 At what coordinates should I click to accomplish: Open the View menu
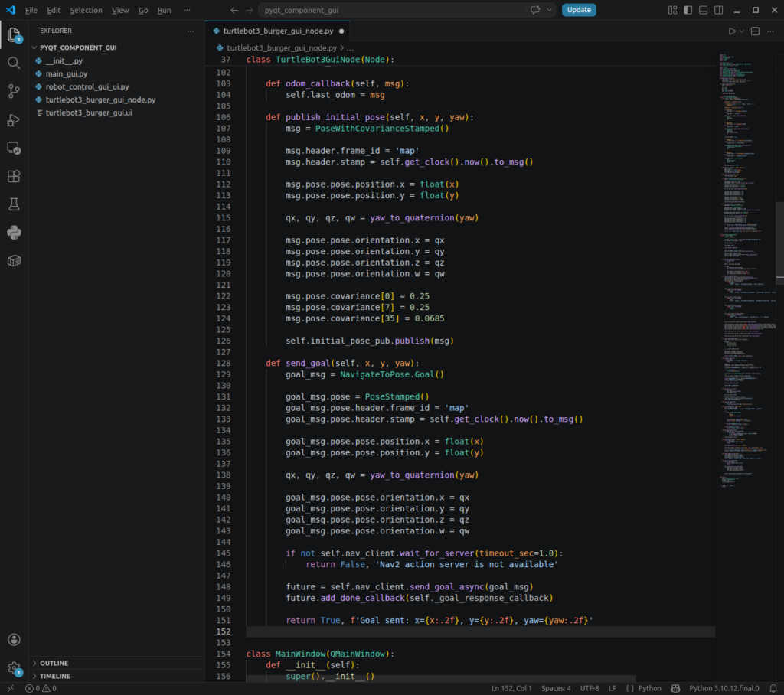point(120,10)
